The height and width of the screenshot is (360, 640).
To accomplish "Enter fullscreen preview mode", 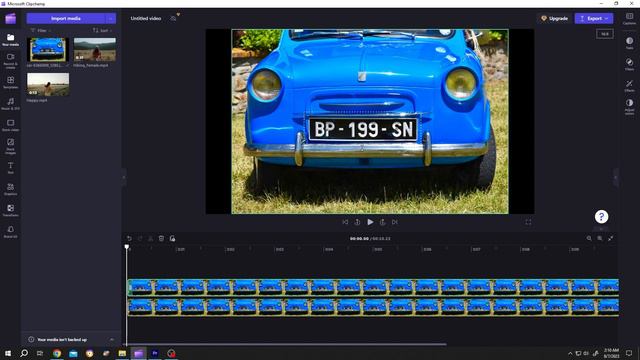I will click(x=528, y=222).
